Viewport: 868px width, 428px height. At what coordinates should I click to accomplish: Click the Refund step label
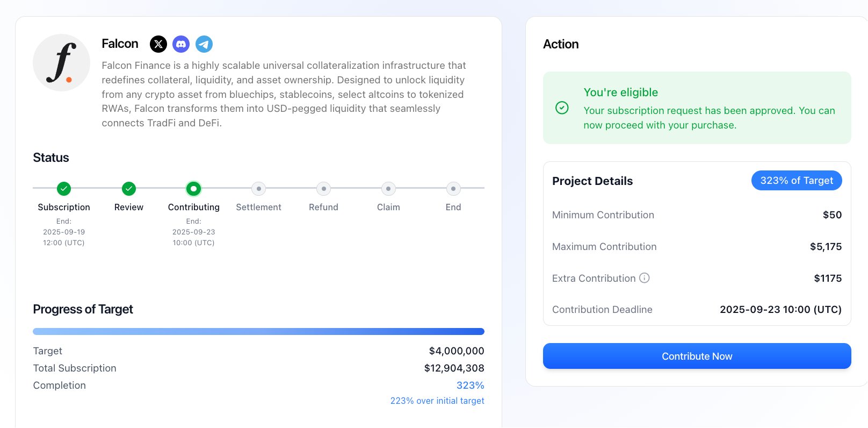click(323, 207)
